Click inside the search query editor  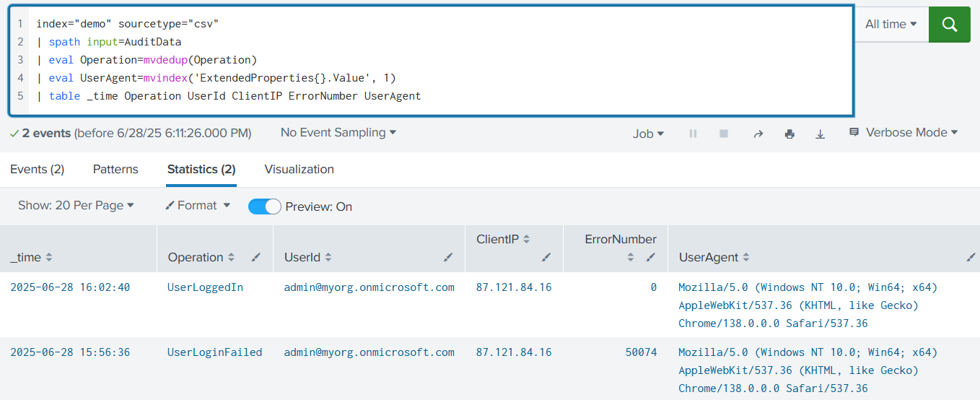coord(431,61)
